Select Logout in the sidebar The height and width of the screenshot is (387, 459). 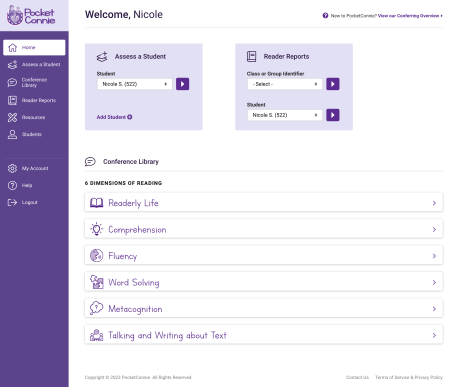point(34,202)
